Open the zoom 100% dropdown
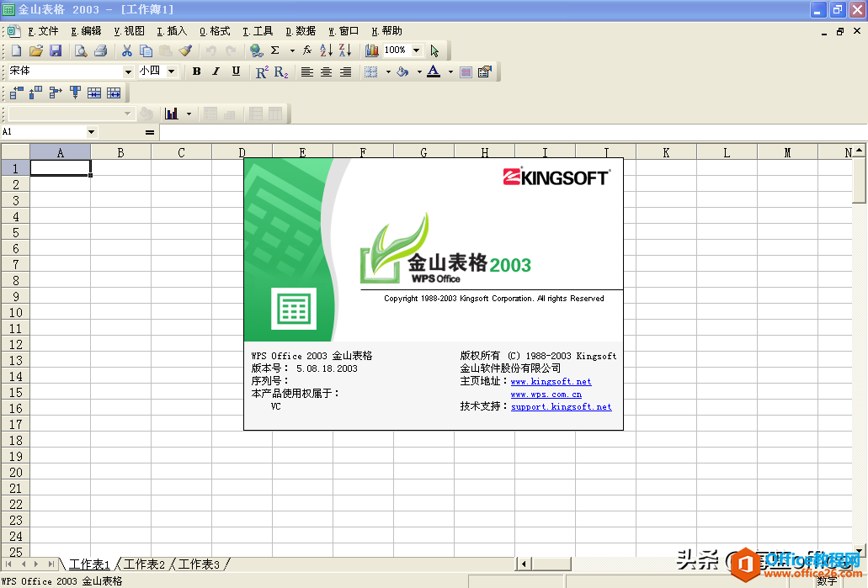The width and height of the screenshot is (868, 588). [417, 50]
